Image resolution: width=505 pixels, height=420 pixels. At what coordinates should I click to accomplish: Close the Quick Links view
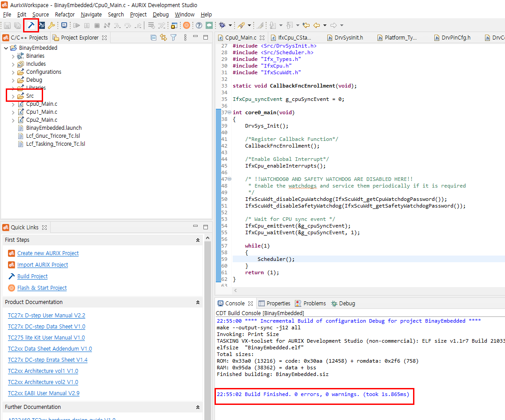[x=44, y=227]
